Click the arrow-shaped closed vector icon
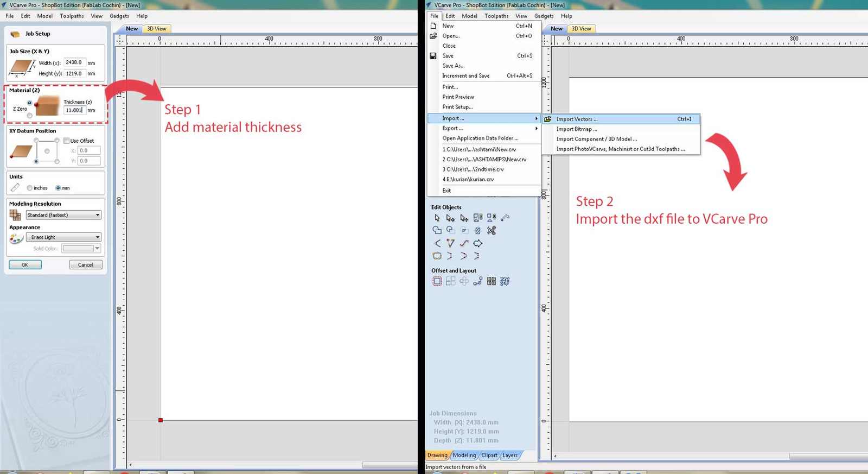The image size is (868, 474). (477, 243)
